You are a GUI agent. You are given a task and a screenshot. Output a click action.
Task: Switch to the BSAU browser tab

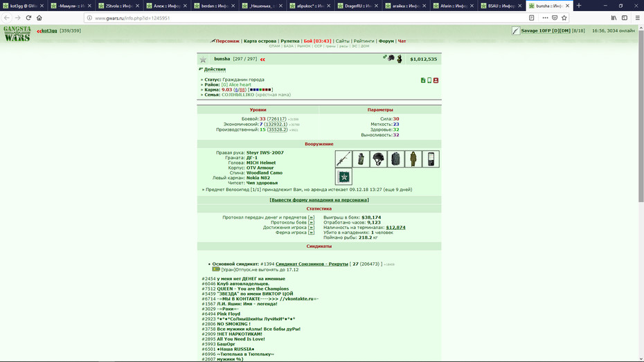coord(501,6)
